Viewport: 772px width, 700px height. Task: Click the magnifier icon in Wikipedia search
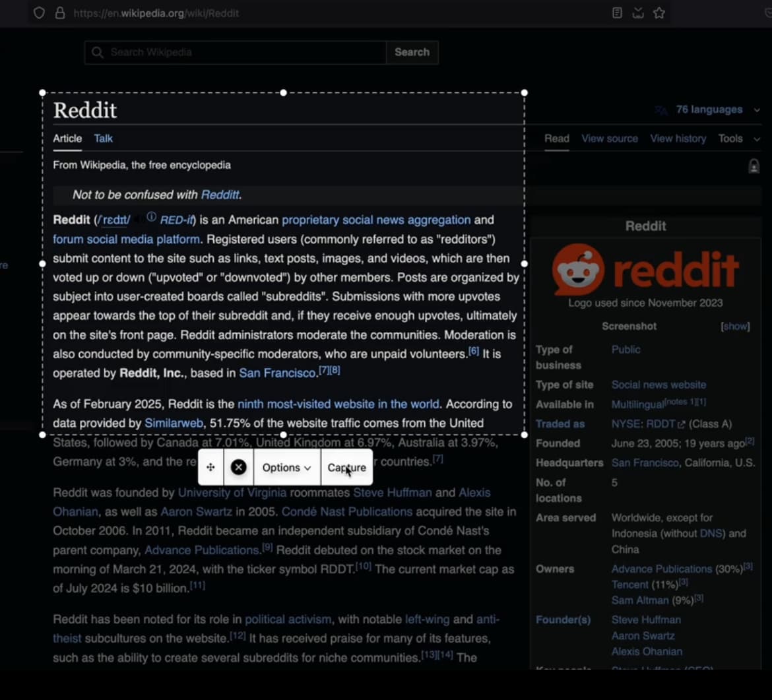98,52
